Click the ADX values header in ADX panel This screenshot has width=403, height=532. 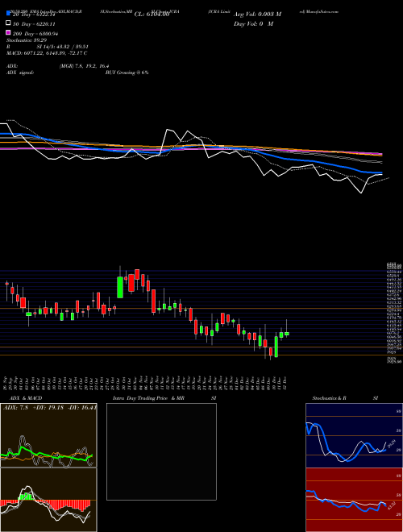[x=50, y=407]
